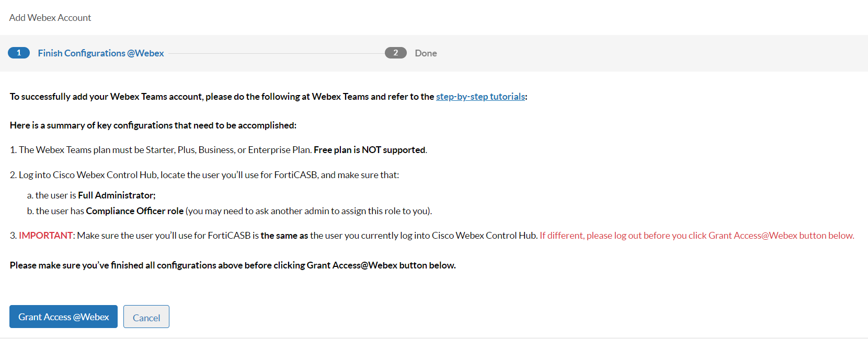868x339 pixels.
Task: Click the final reminder line above the buttons
Action: 233,265
